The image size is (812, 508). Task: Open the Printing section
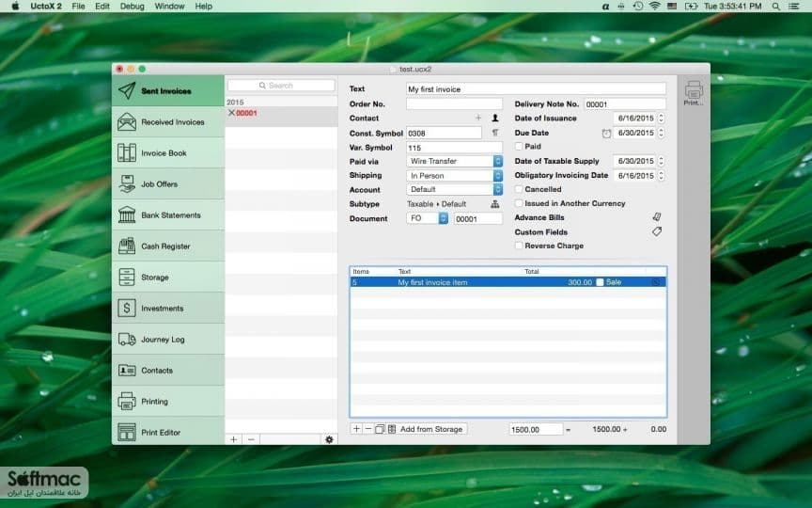tap(168, 401)
